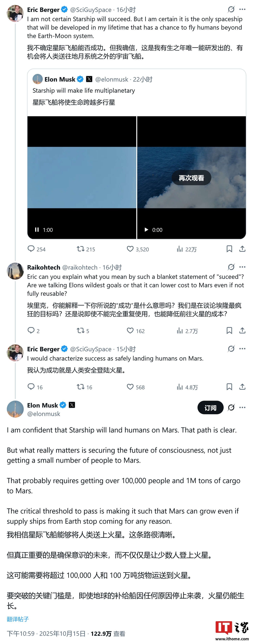The width and height of the screenshot is (253, 644).
Task: Repost Eric Berger's Starship post with 215 reposts
Action: pos(80,249)
